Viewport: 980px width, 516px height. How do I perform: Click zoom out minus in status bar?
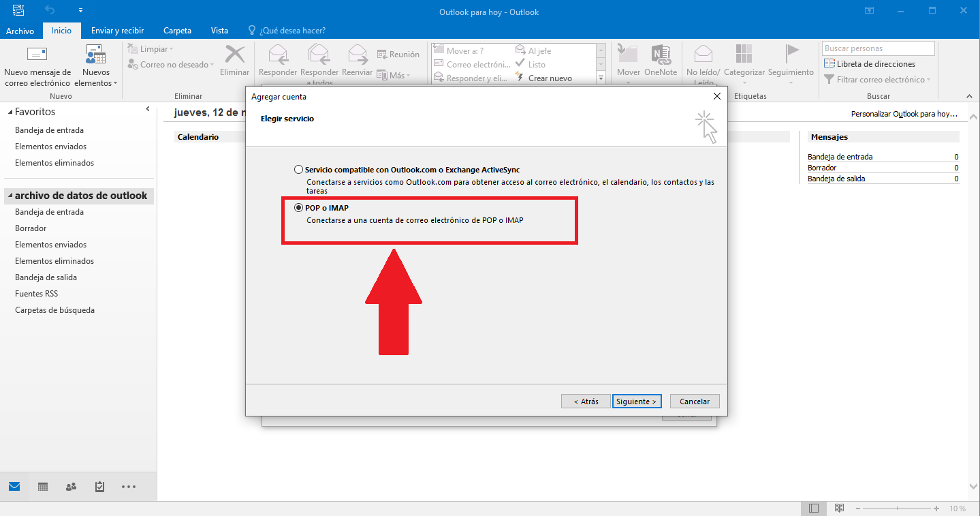coord(857,509)
